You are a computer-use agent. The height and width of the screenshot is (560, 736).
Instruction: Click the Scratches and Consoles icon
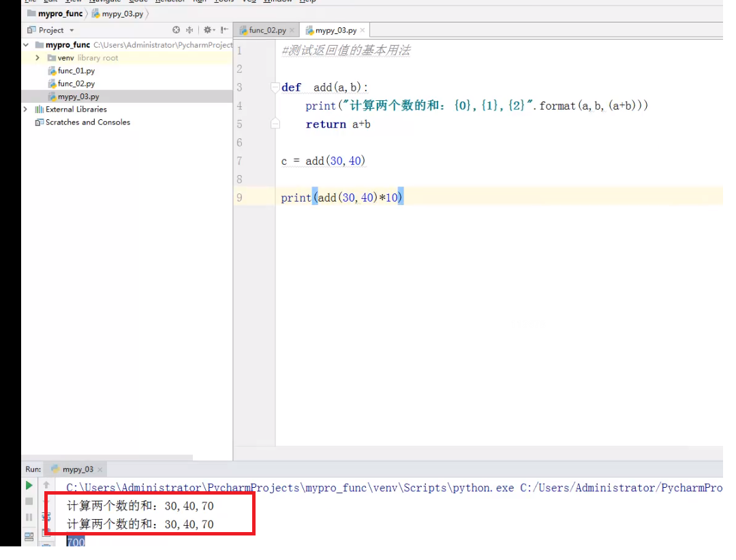click(x=40, y=122)
